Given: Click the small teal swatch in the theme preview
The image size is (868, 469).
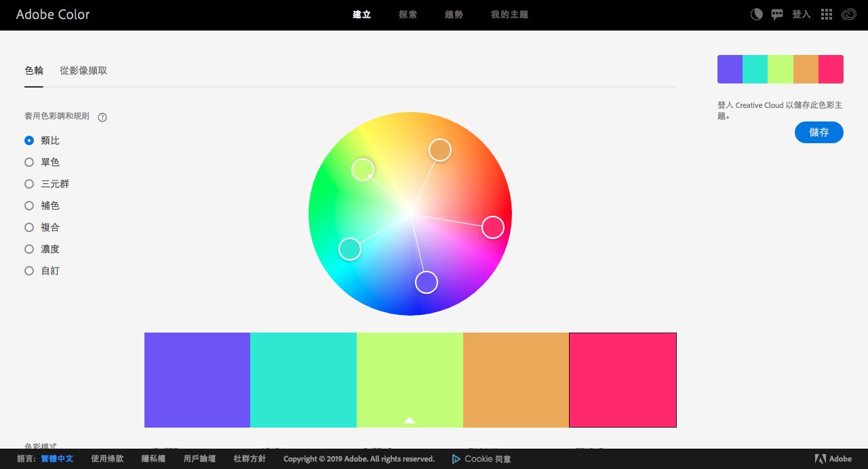Looking at the screenshot, I should 755,69.
